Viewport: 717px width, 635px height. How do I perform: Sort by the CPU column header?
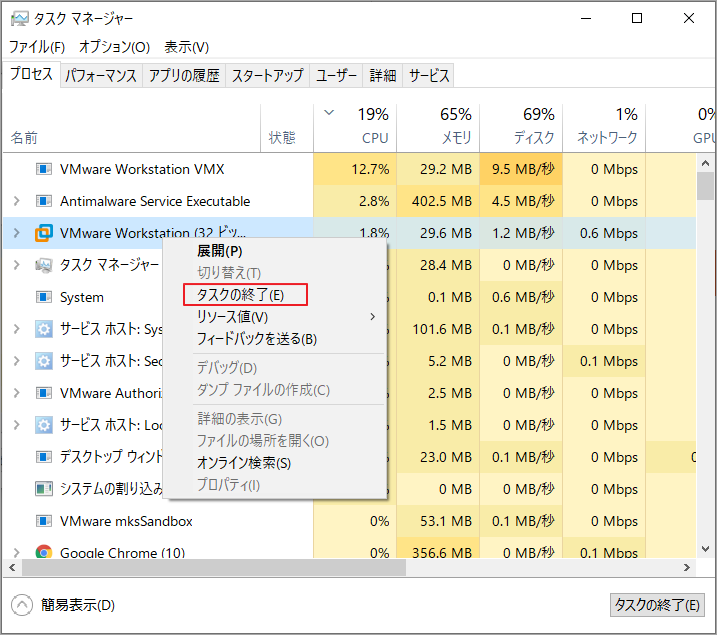[355, 128]
